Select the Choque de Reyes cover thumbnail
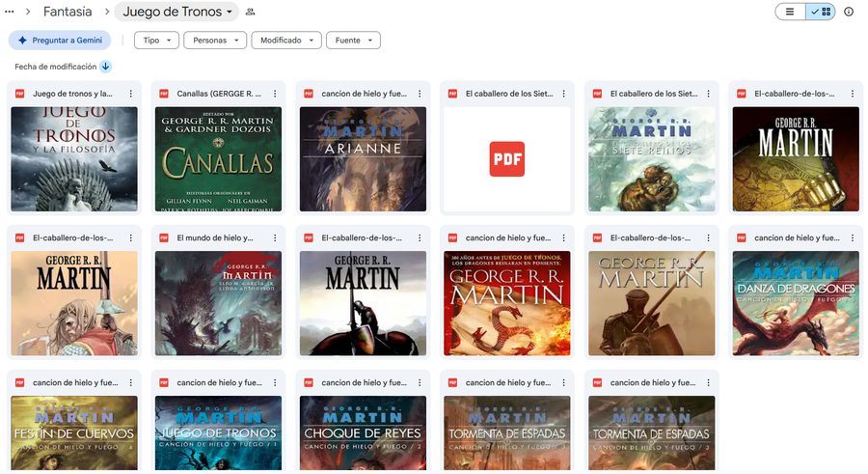The image size is (868, 474). click(x=364, y=433)
